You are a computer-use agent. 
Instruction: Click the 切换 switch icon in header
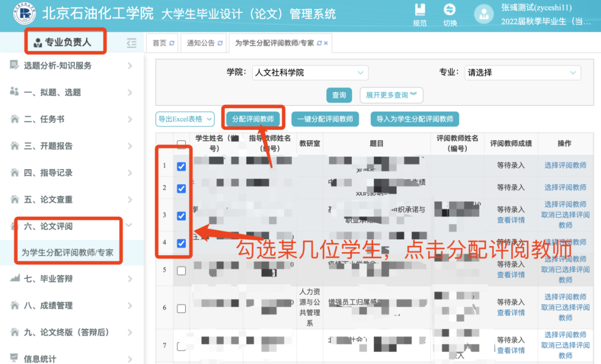[x=450, y=10]
